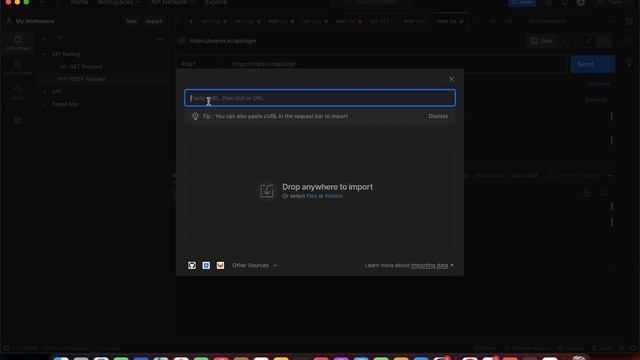
Task: Open the collections panel more options
Action: (x=160, y=39)
